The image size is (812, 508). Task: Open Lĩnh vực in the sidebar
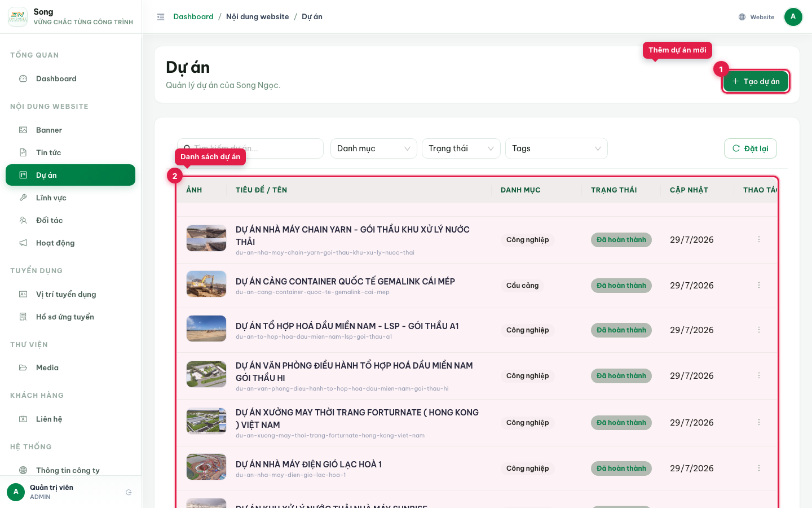(x=70, y=198)
